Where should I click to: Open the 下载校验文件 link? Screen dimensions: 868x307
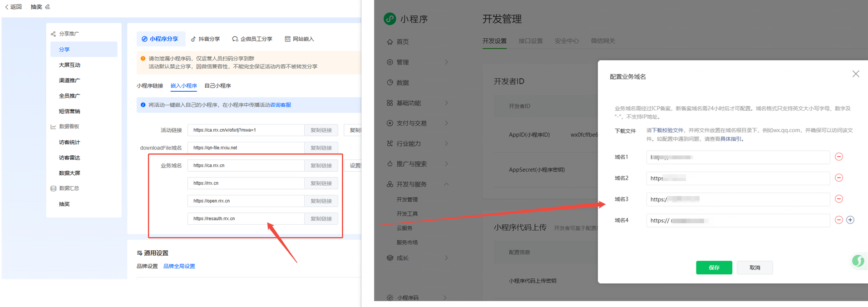click(667, 130)
